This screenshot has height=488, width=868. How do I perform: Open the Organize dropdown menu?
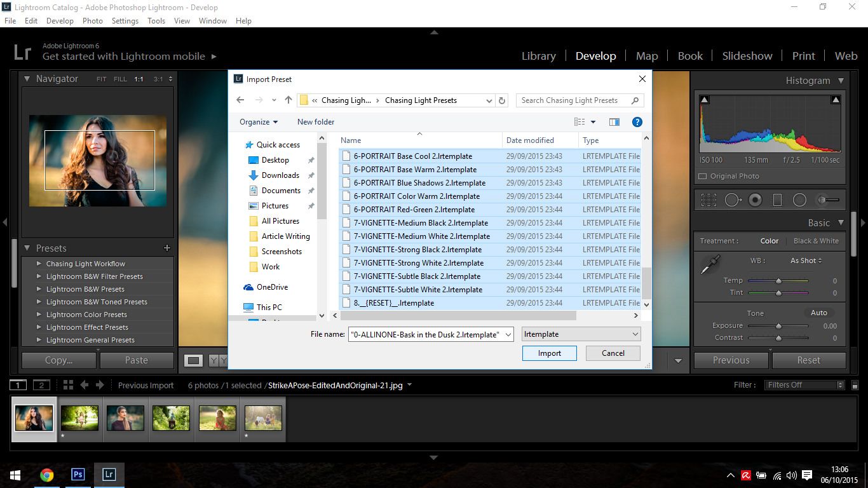tap(259, 122)
